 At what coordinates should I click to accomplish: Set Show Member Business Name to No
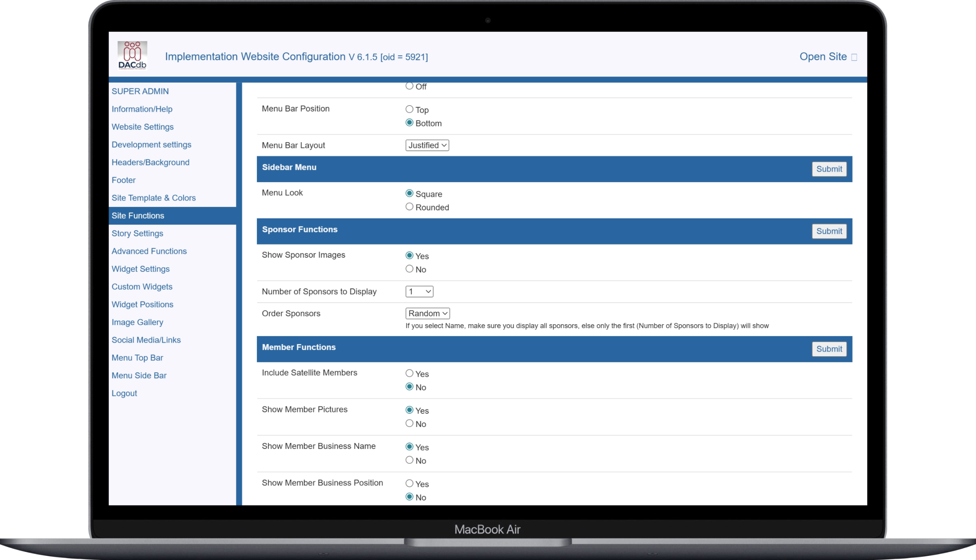(409, 460)
